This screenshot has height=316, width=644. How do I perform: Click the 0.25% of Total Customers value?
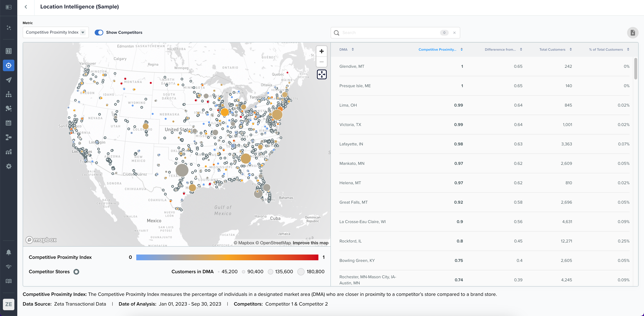click(623, 241)
